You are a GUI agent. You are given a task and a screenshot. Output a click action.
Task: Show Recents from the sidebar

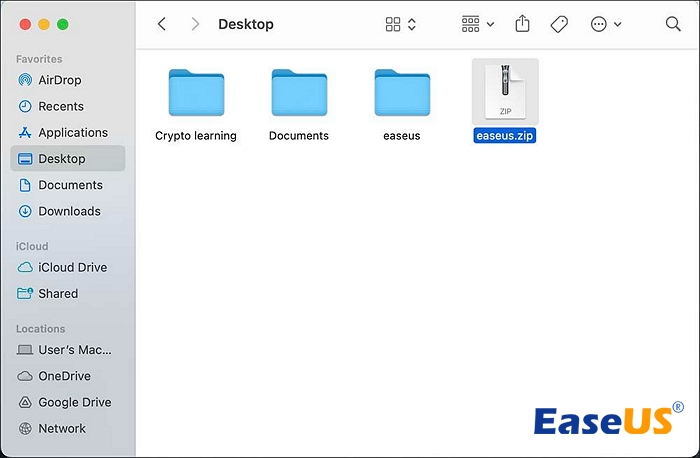[60, 106]
